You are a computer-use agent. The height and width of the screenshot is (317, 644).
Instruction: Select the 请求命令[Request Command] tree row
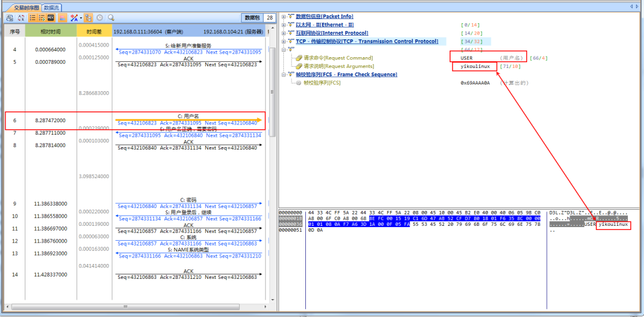[339, 58]
